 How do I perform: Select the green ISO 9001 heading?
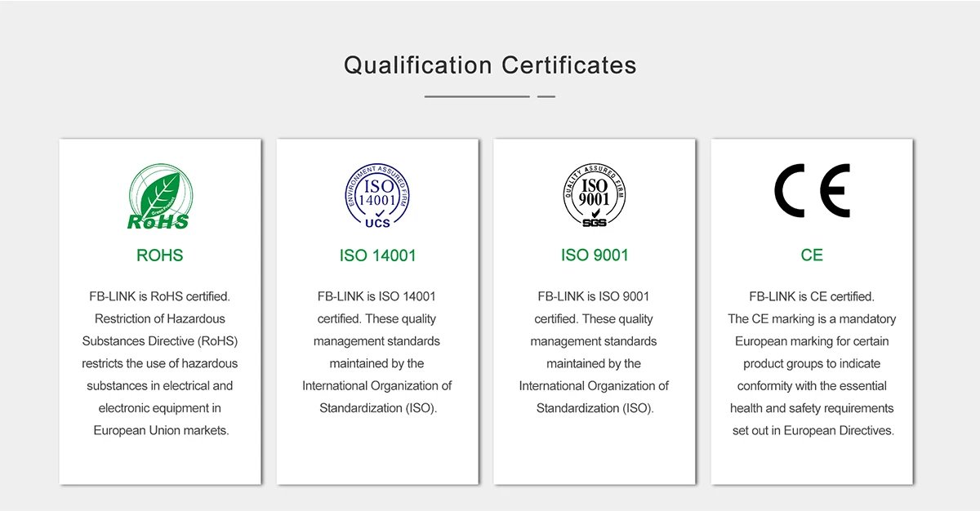pyautogui.click(x=595, y=255)
